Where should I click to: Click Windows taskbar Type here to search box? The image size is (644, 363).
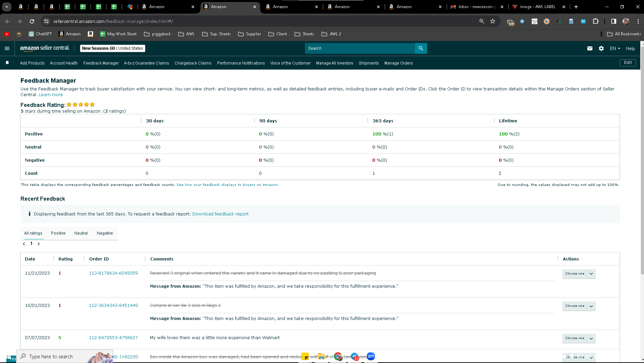(x=64, y=356)
